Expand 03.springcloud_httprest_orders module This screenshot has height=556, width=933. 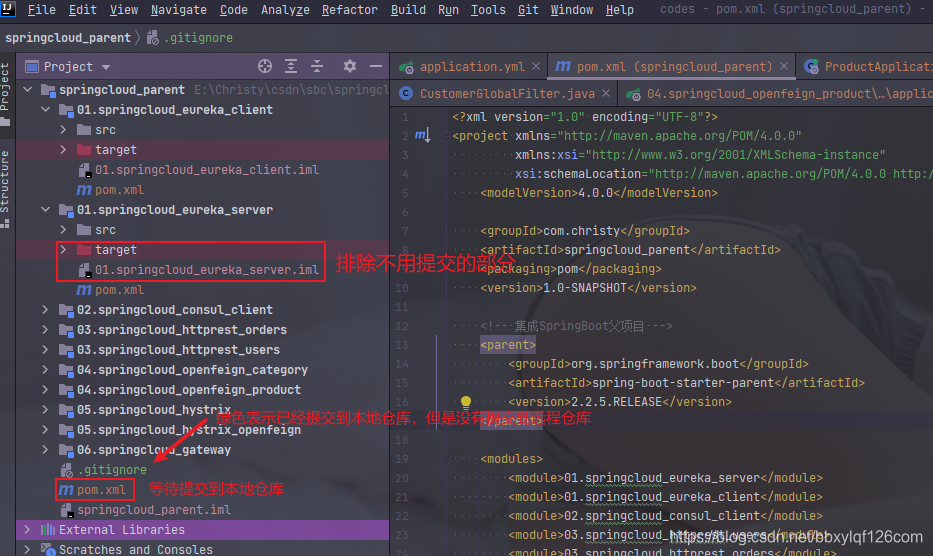click(x=46, y=329)
